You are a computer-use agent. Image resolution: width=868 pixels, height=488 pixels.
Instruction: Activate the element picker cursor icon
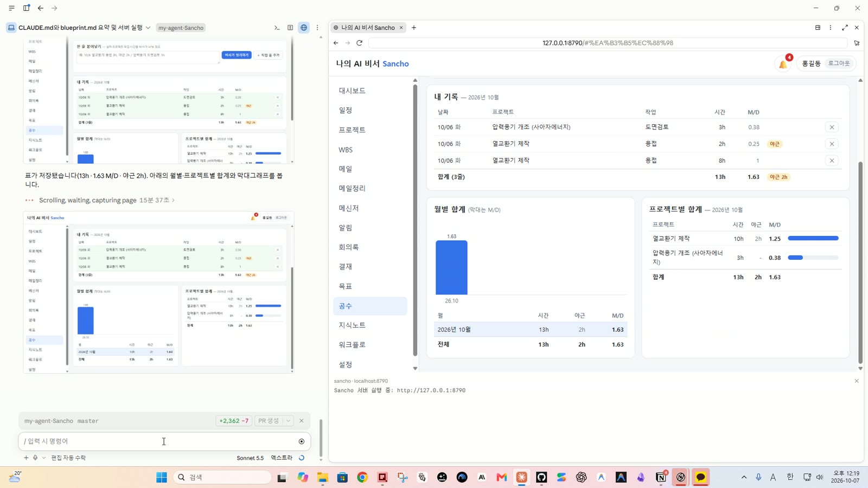click(857, 43)
